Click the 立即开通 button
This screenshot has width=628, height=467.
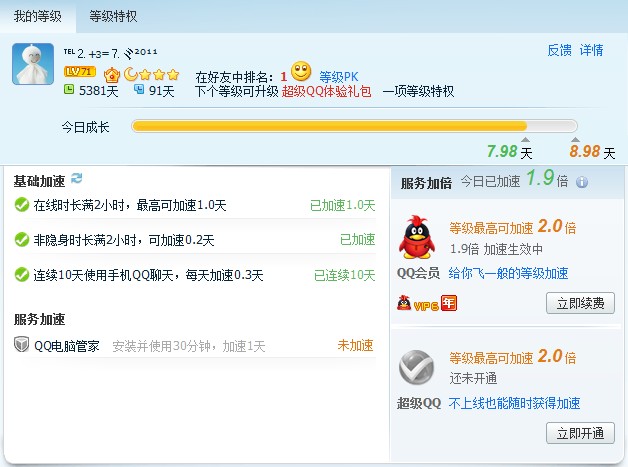[580, 433]
